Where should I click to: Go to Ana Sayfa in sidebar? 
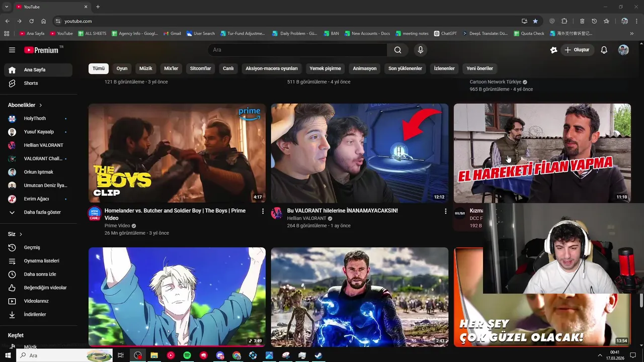[x=38, y=70]
